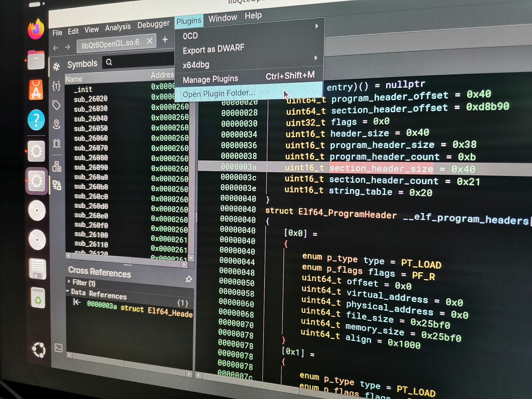Launch Firefox from the Ubuntu dock
532x399 pixels.
click(x=36, y=29)
